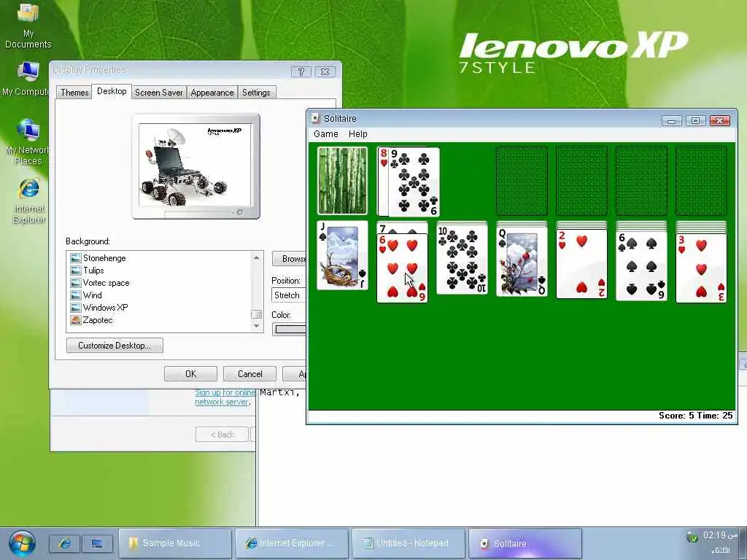Click OK in Display Properties

[190, 374]
